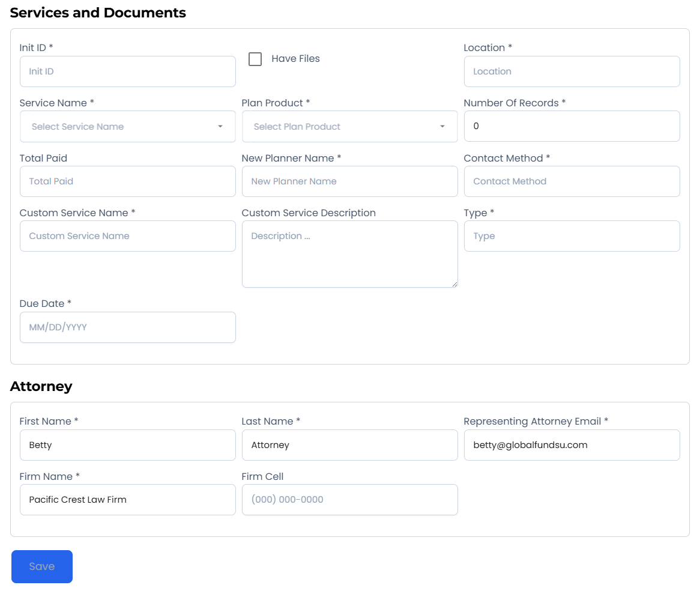Click the Plan Product dropdown arrow
Screen dimensions: 700x594
tap(442, 127)
